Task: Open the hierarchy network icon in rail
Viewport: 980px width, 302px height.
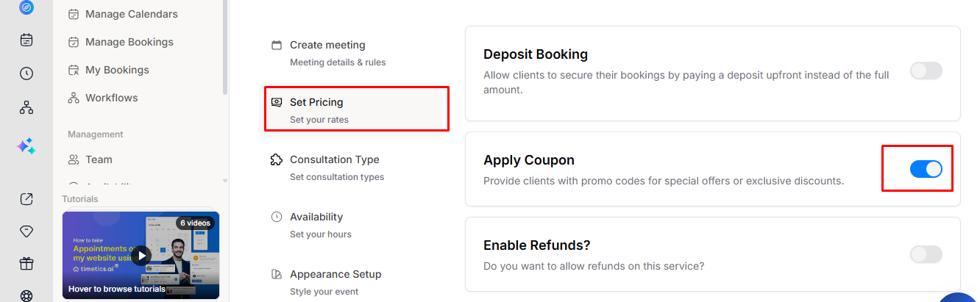Action: [x=26, y=107]
